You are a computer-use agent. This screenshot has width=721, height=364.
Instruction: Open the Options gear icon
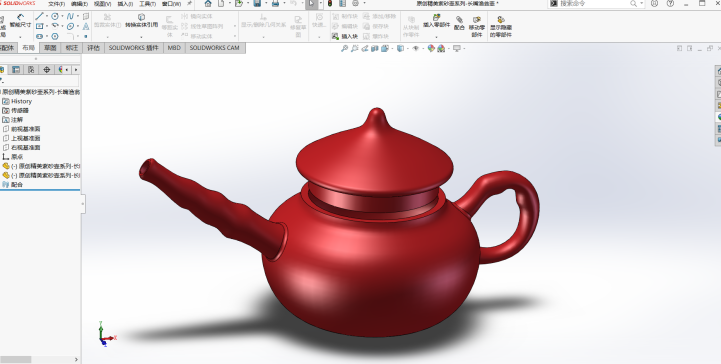tap(355, 4)
